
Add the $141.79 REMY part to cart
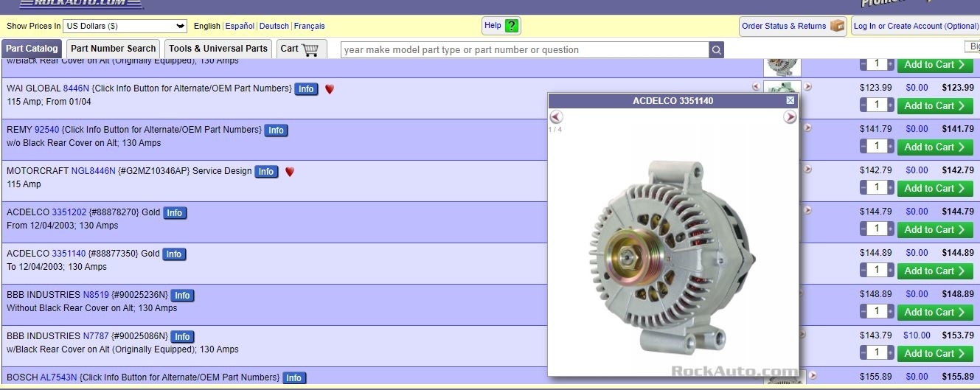coord(935,147)
